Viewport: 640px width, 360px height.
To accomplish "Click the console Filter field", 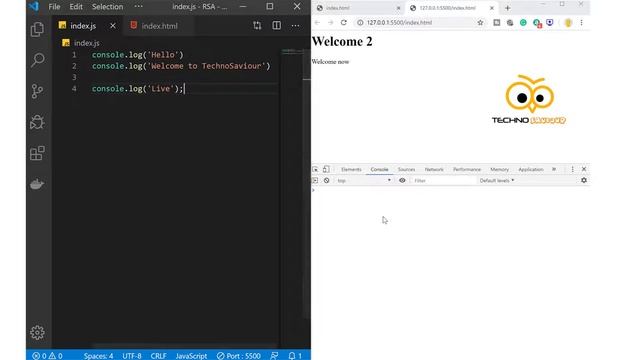I will point(443,180).
